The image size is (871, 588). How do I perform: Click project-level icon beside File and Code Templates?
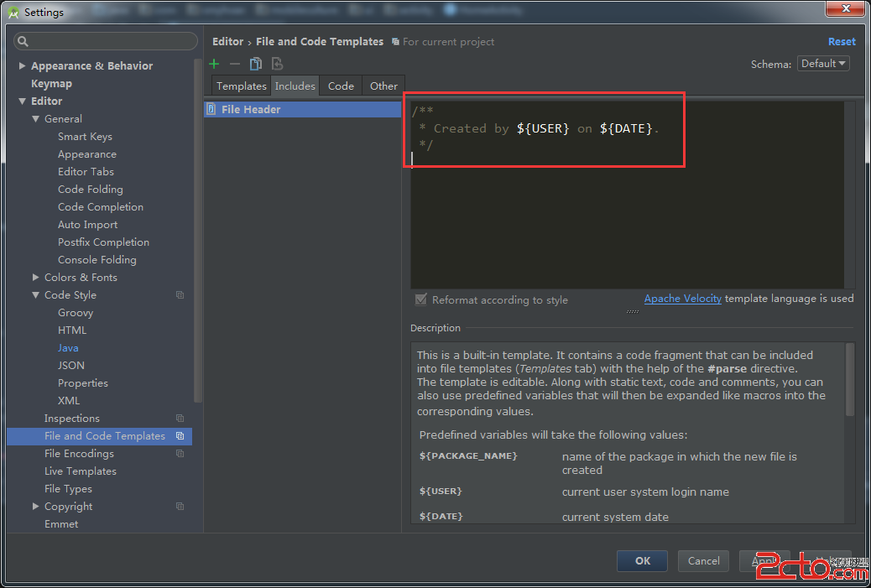coord(180,436)
